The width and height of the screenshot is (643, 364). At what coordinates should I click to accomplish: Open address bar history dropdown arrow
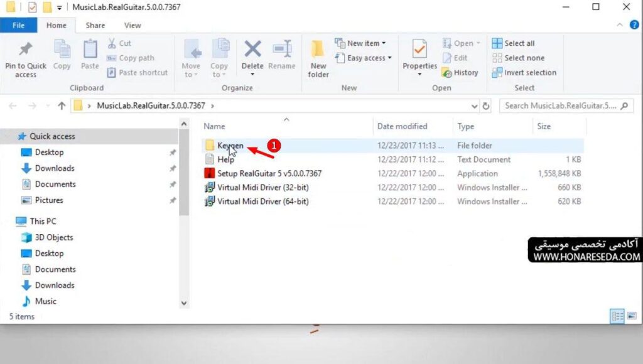(x=474, y=106)
